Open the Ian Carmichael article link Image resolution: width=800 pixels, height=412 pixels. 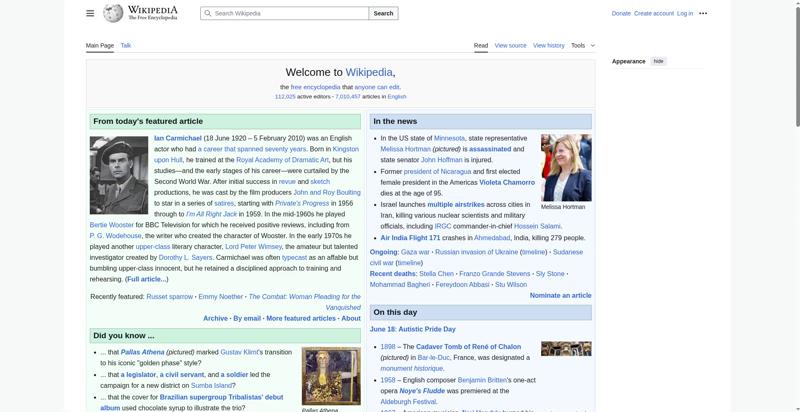[178, 138]
